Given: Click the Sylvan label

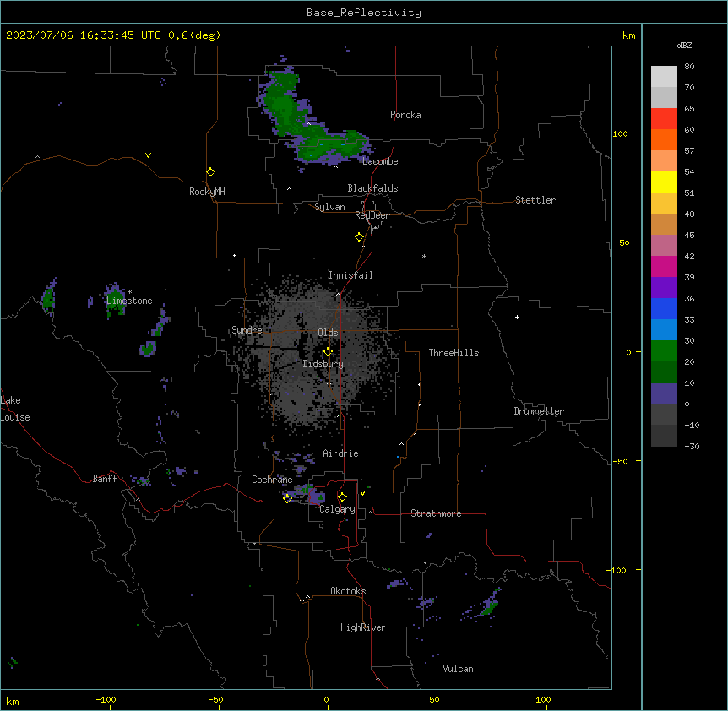Looking at the screenshot, I should [329, 207].
